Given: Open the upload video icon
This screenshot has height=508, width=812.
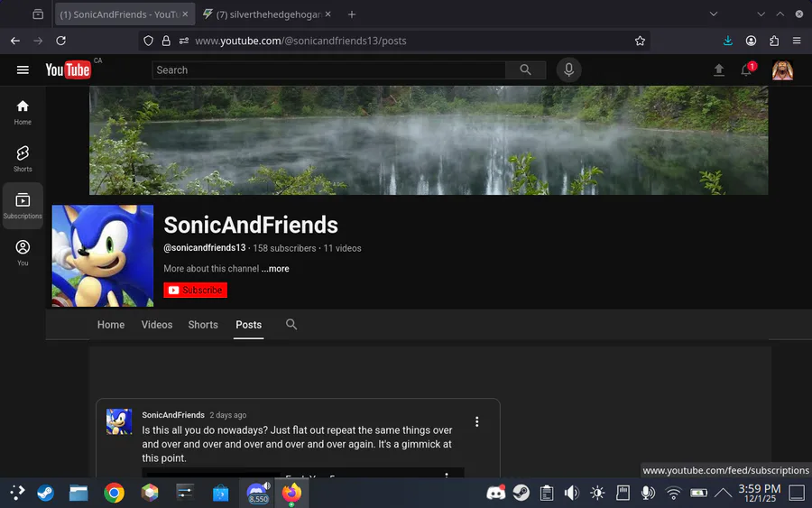Looking at the screenshot, I should [718, 69].
